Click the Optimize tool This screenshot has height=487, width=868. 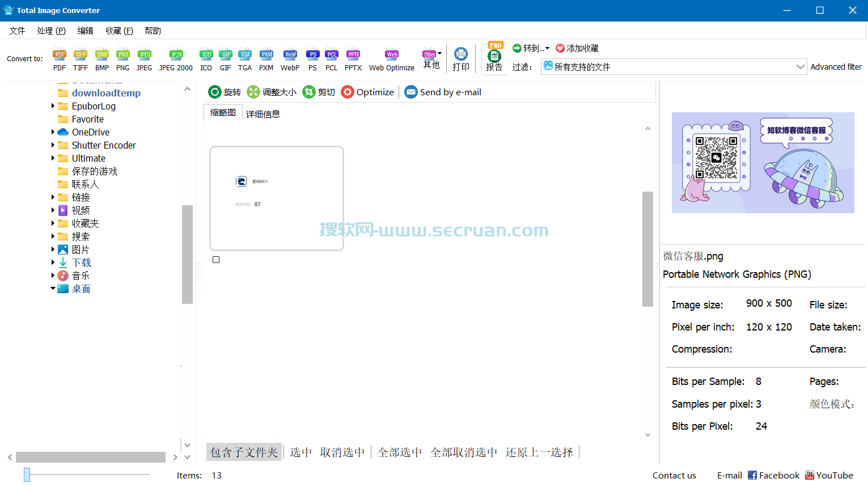point(367,92)
